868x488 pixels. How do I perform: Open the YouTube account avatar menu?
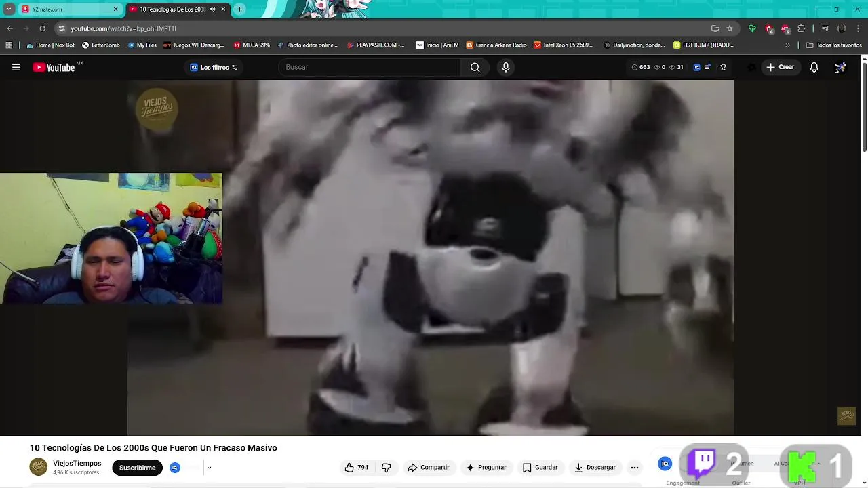tap(840, 67)
